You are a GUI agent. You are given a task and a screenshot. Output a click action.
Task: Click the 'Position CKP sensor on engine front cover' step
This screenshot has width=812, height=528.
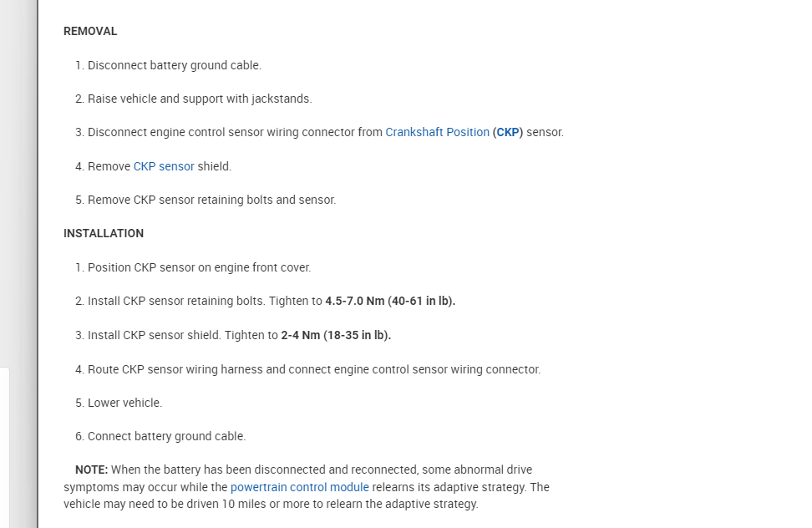(x=199, y=267)
